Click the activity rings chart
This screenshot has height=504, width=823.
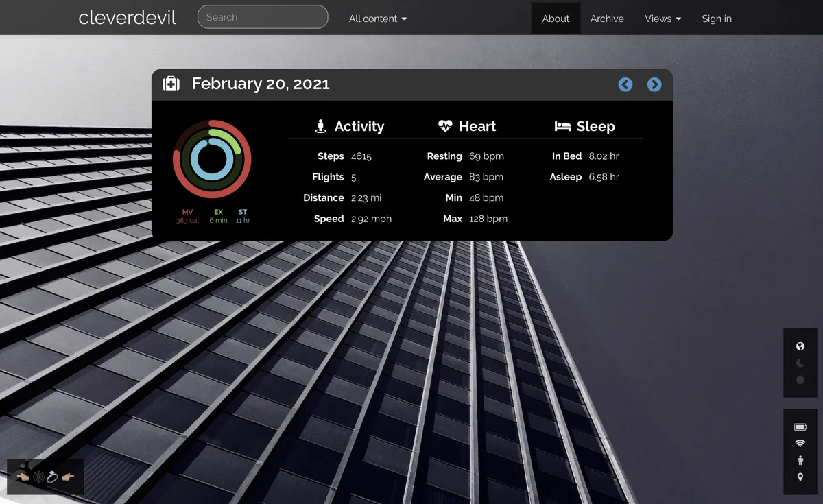[x=212, y=159]
